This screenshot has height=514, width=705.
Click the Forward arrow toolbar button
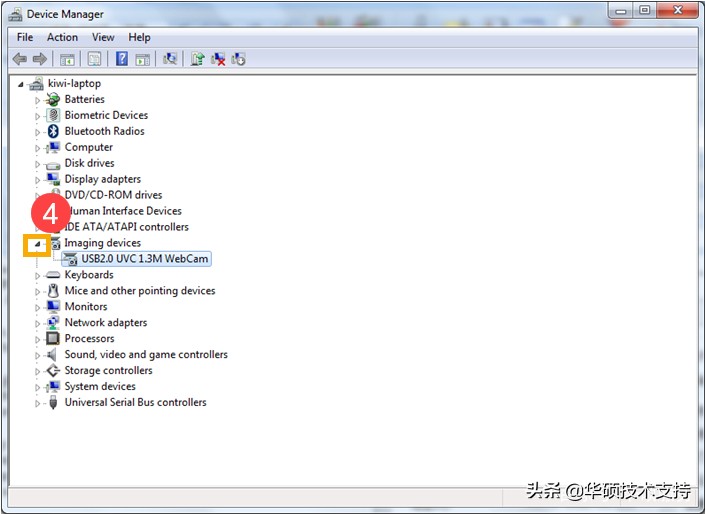40,59
